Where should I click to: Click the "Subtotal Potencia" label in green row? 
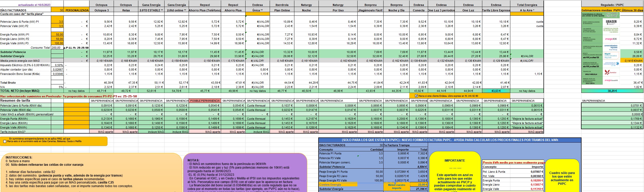[13, 52]
